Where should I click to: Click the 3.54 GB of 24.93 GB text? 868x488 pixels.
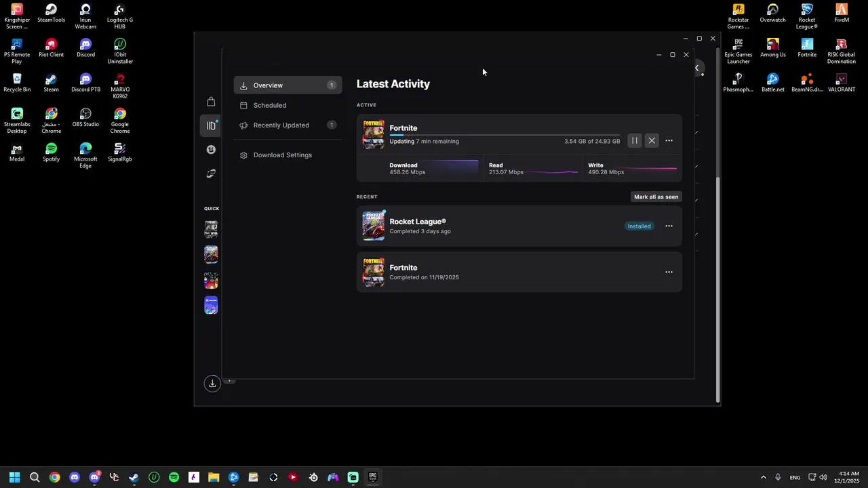click(592, 142)
